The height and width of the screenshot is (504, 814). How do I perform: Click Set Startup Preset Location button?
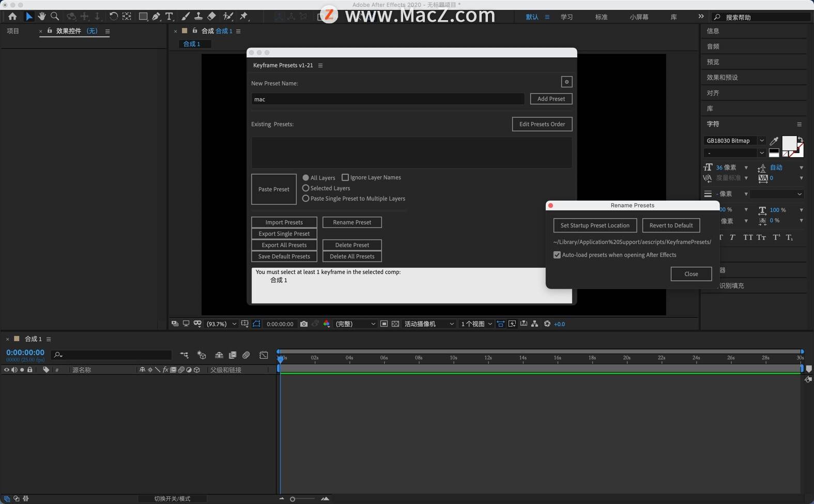click(595, 225)
